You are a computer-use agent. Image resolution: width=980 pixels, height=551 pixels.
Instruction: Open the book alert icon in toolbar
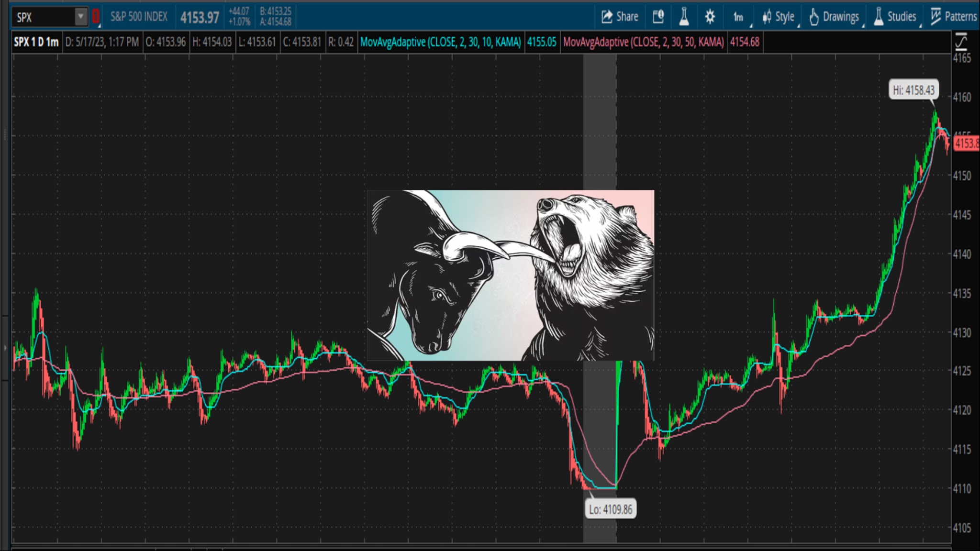(x=658, y=17)
